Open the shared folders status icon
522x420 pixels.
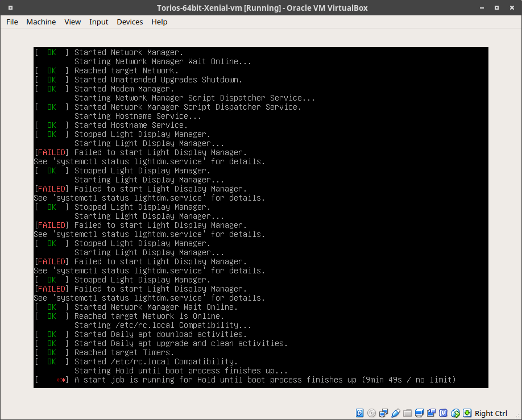tap(408, 413)
